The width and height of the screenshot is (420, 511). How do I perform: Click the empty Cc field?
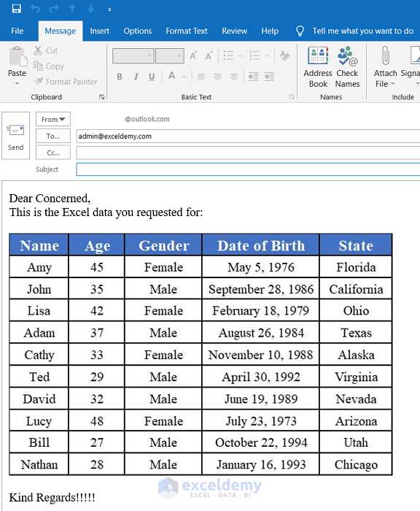point(248,153)
